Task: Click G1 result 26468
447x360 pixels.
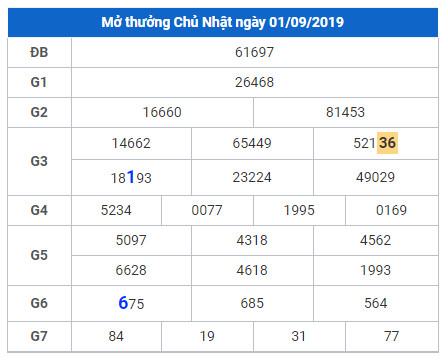Action: (254, 82)
